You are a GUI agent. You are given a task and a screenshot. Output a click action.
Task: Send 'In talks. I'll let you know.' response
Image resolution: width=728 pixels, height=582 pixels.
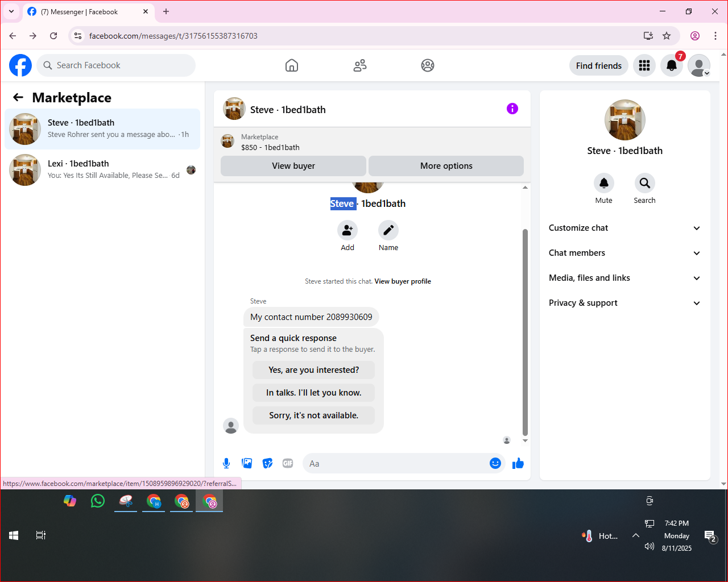tap(314, 393)
